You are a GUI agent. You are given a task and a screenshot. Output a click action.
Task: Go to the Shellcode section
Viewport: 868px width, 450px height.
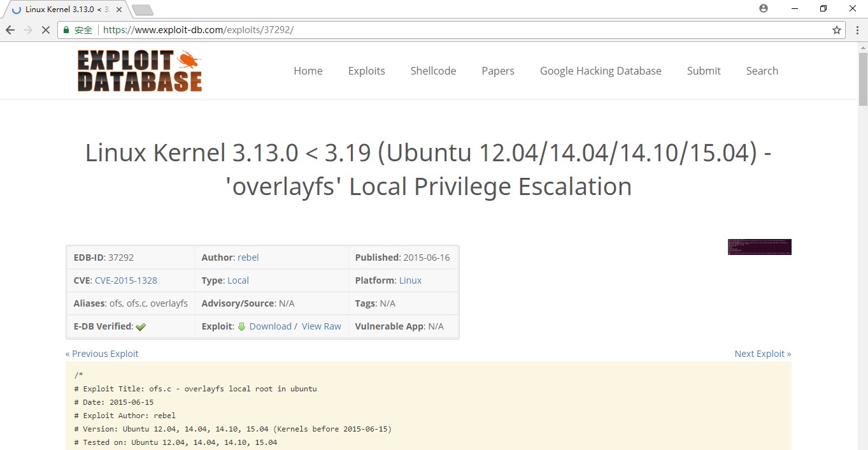coord(433,71)
